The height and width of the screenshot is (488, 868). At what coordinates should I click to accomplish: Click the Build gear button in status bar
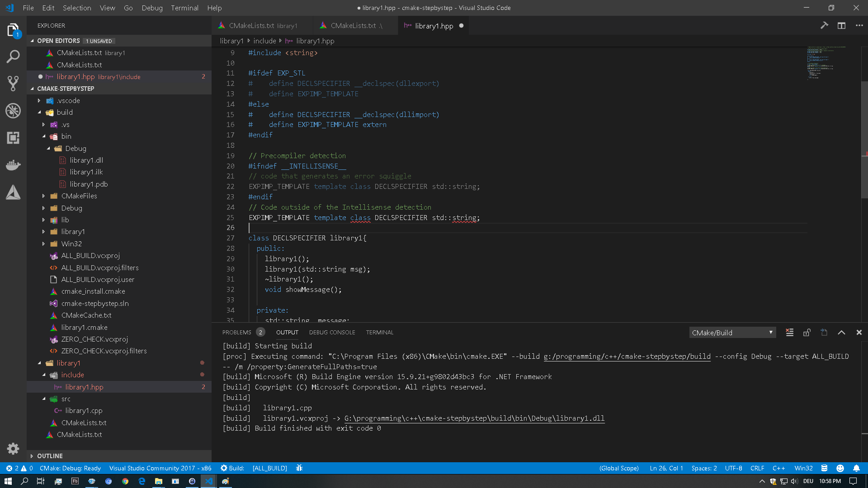232,468
